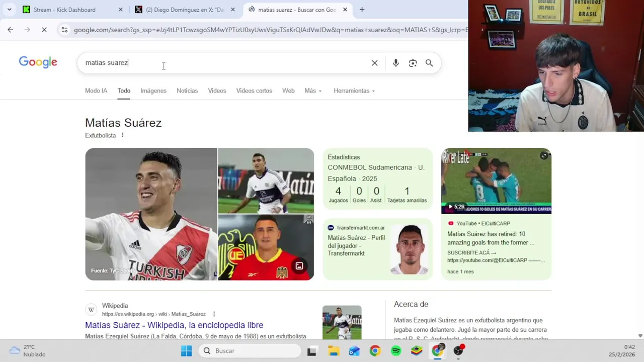Image resolution: width=644 pixels, height=362 pixels.
Task: Open the Google logo homepage
Action: (38, 62)
